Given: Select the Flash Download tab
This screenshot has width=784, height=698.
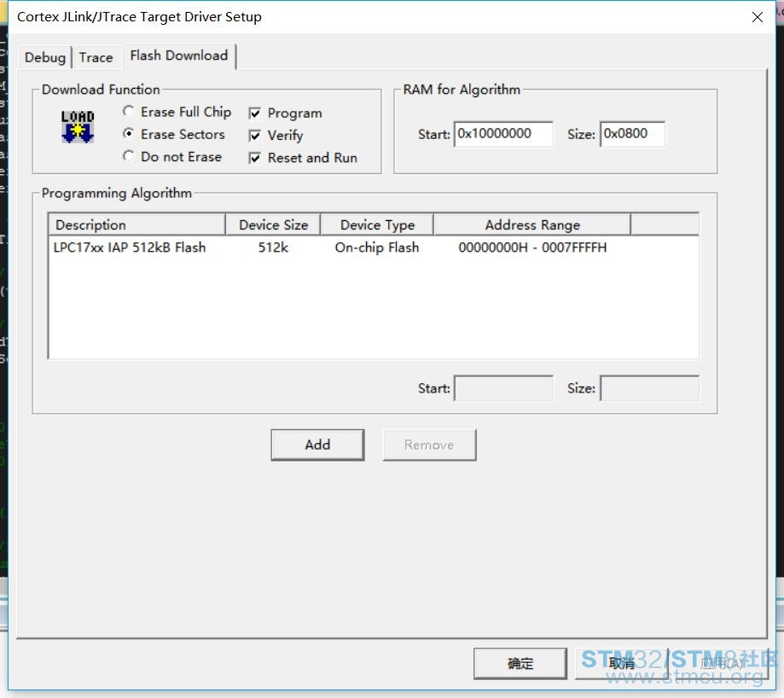Looking at the screenshot, I should 179,55.
